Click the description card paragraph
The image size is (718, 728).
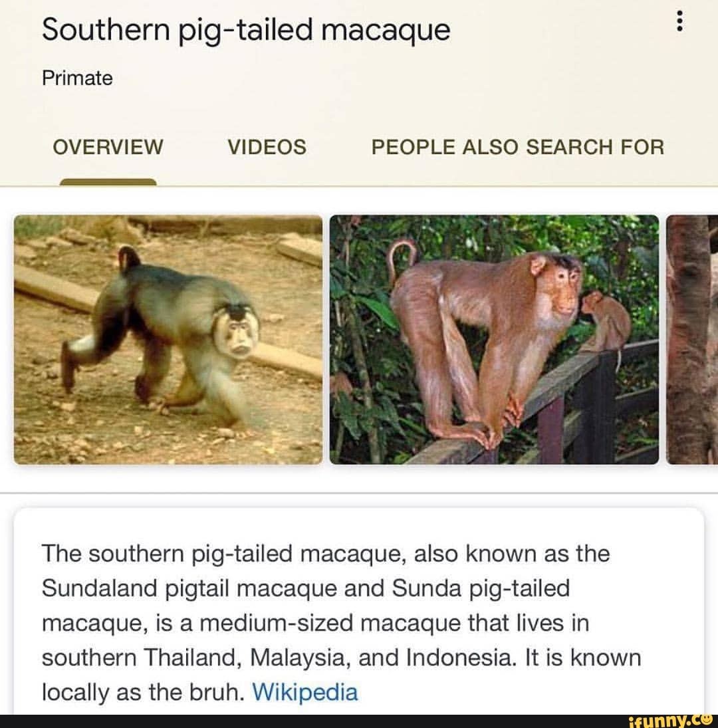tap(341, 623)
